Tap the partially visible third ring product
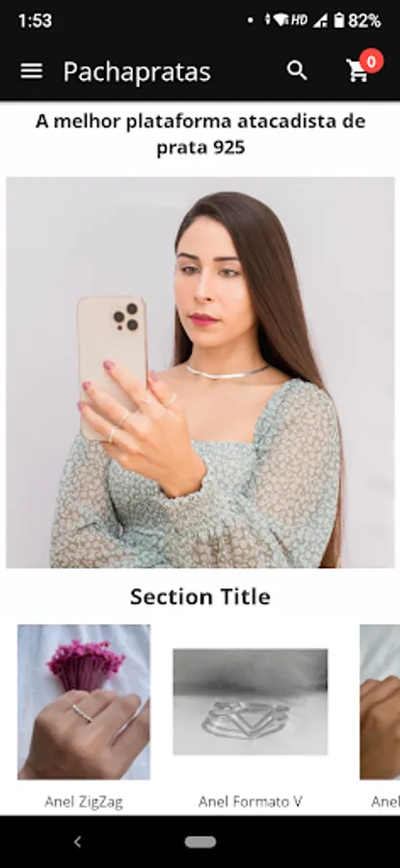The height and width of the screenshot is (868, 400). tap(380, 702)
